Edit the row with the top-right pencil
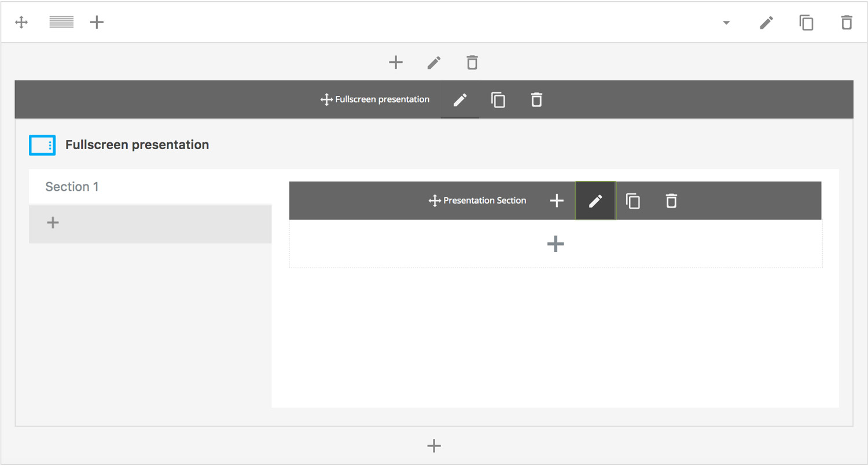The height and width of the screenshot is (466, 868). [766, 23]
